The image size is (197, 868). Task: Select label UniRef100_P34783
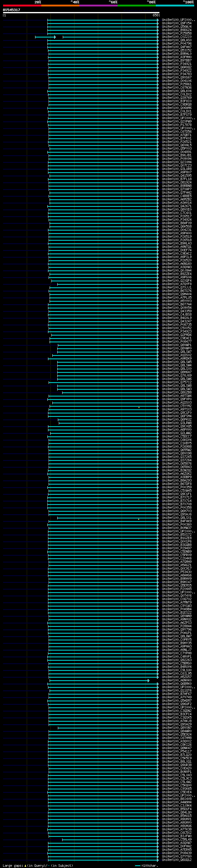pos(176,74)
